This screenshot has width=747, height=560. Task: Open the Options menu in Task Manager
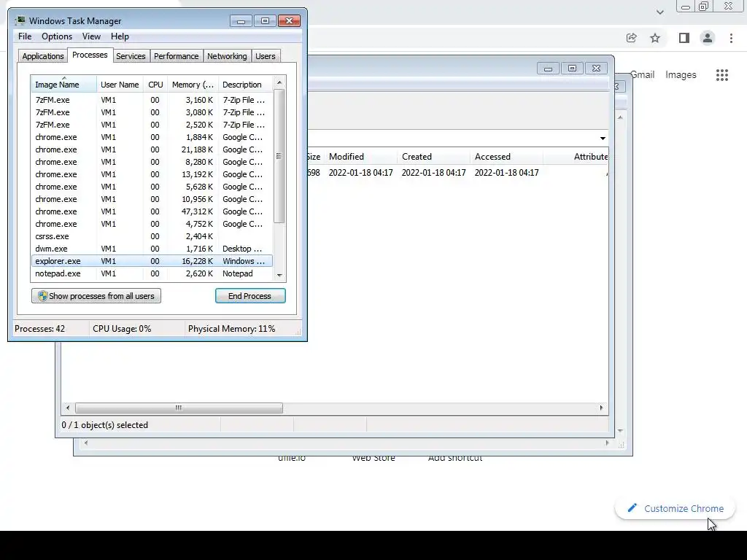(x=57, y=36)
